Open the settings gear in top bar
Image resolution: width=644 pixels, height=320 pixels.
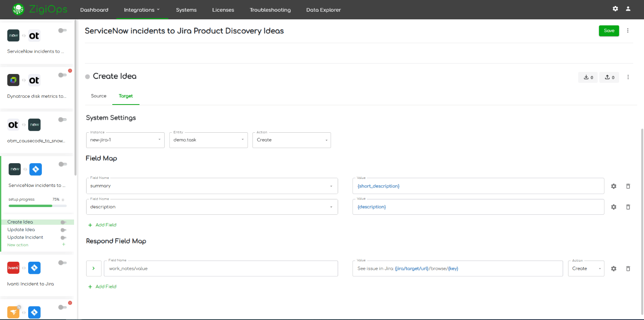(x=615, y=8)
